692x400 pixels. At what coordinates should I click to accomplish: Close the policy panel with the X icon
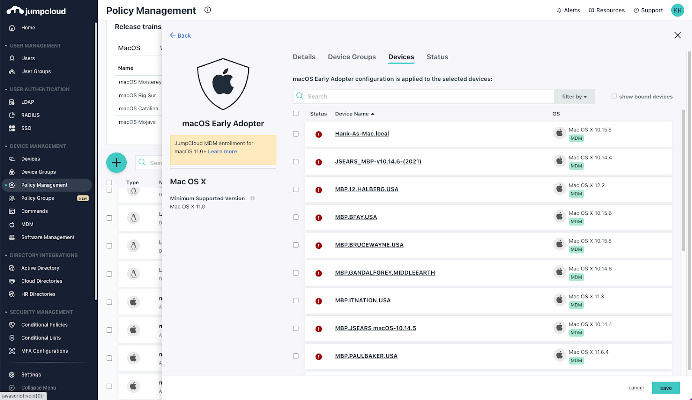[677, 34]
